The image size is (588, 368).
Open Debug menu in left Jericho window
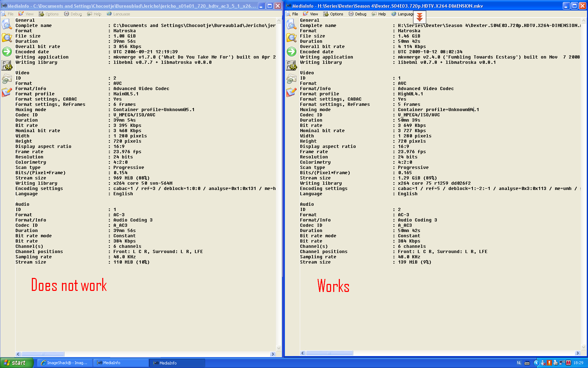pos(73,14)
